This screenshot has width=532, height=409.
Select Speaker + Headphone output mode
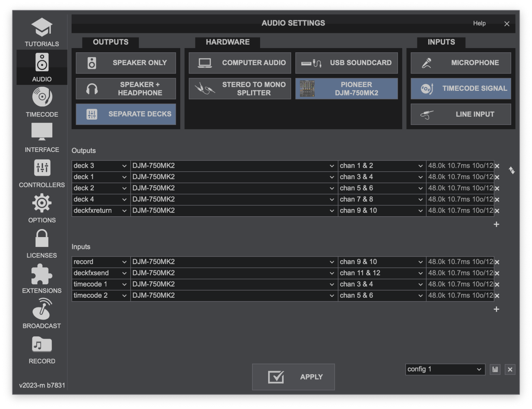[x=126, y=89]
